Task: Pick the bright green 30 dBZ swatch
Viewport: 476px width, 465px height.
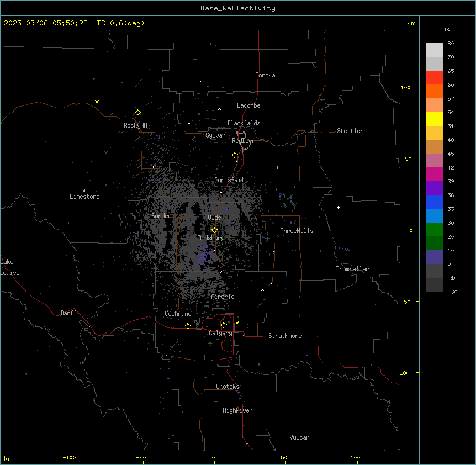Action: 434,230
